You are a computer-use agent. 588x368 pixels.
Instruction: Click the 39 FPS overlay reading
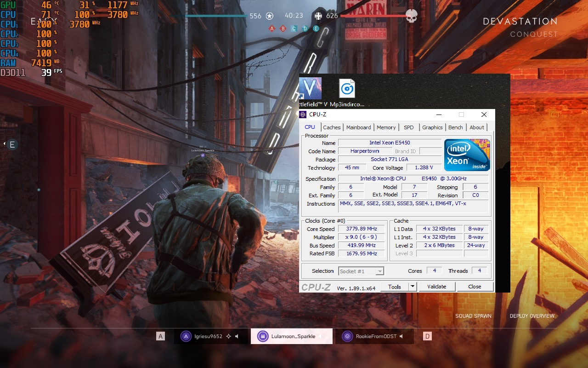point(51,72)
